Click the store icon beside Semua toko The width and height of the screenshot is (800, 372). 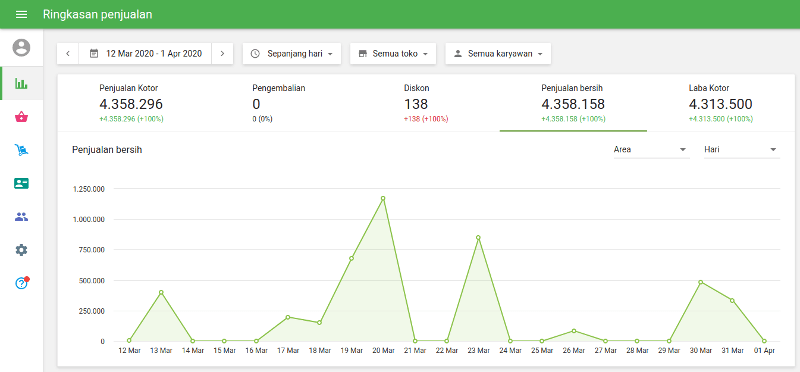[x=363, y=54]
